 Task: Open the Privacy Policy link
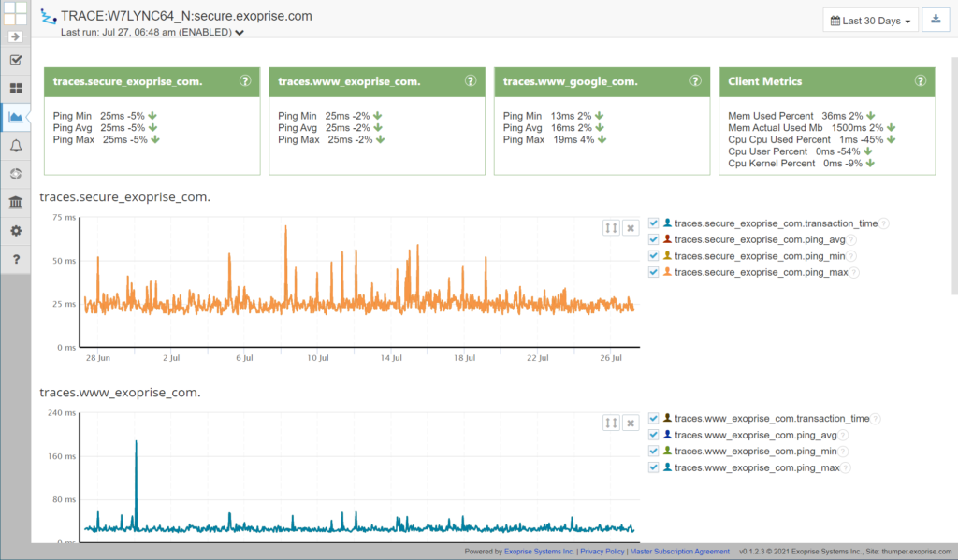tap(602, 552)
